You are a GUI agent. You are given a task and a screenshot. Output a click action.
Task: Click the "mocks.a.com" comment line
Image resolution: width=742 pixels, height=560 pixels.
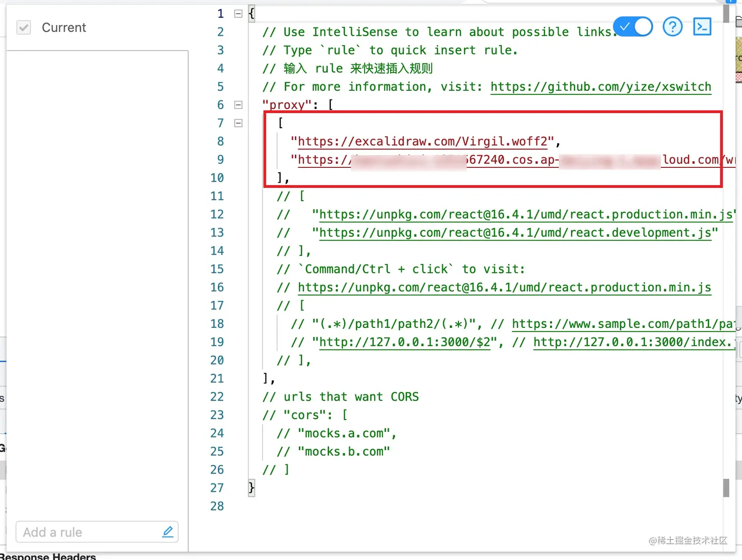[x=337, y=433]
